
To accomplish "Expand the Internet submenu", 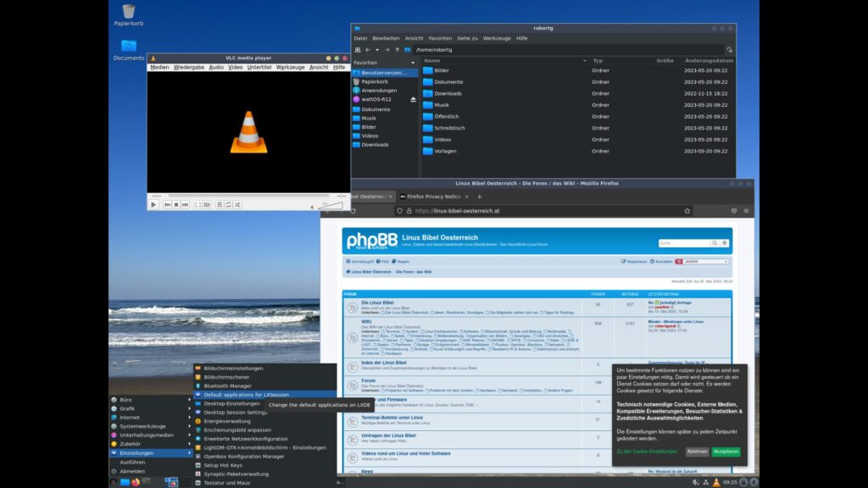I will [x=151, y=417].
